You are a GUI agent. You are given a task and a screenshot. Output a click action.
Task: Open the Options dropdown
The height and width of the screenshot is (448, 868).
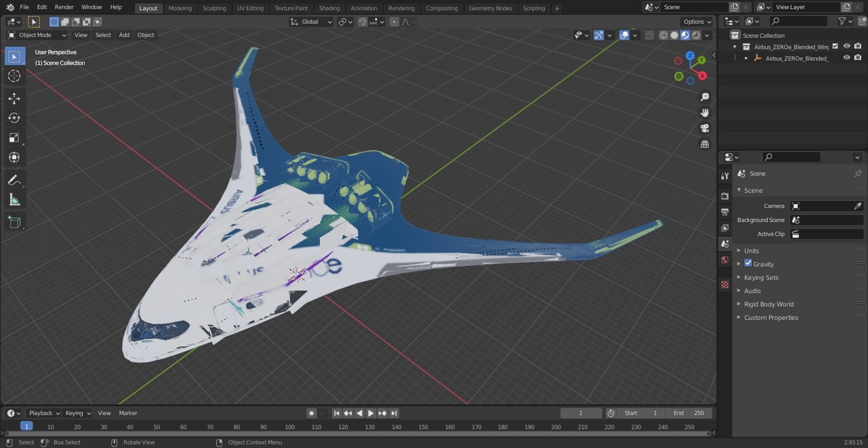[697, 22]
